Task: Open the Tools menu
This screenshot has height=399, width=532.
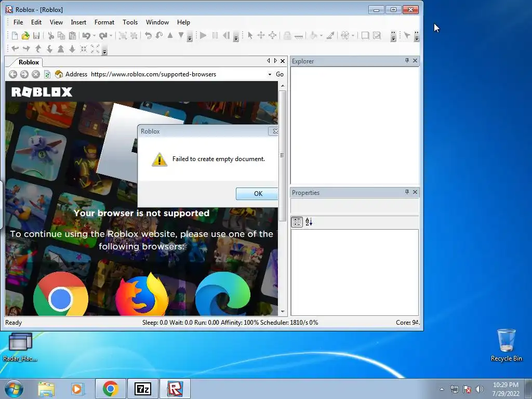Action: tap(130, 22)
